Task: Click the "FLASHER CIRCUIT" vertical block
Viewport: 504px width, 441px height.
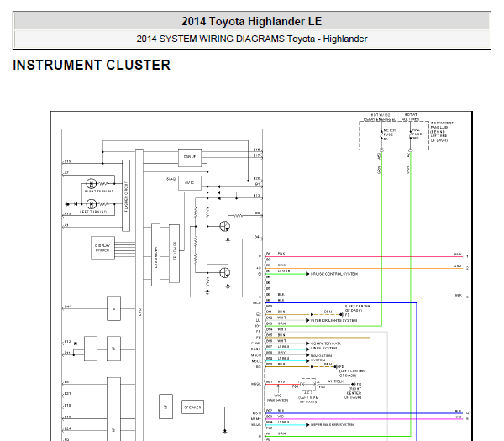Action: 126,196
